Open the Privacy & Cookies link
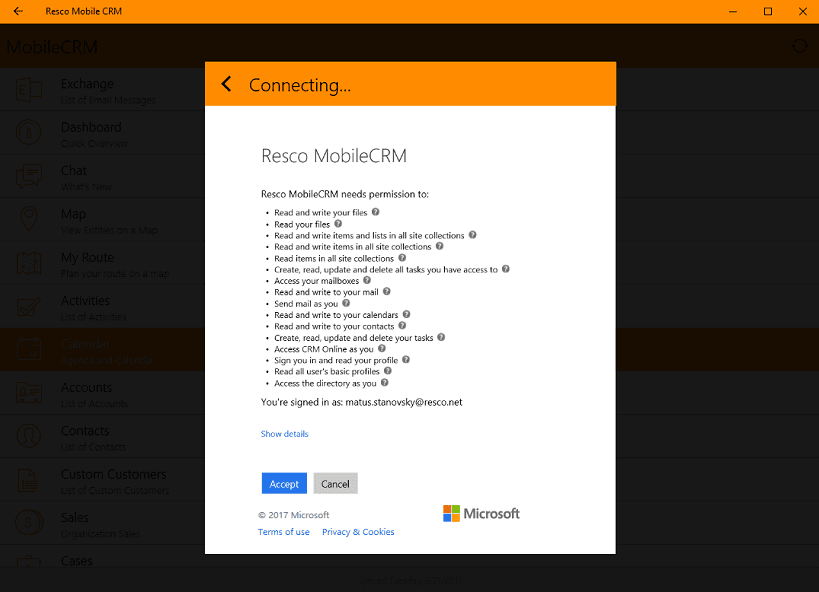The height and width of the screenshot is (592, 819). pos(358,532)
